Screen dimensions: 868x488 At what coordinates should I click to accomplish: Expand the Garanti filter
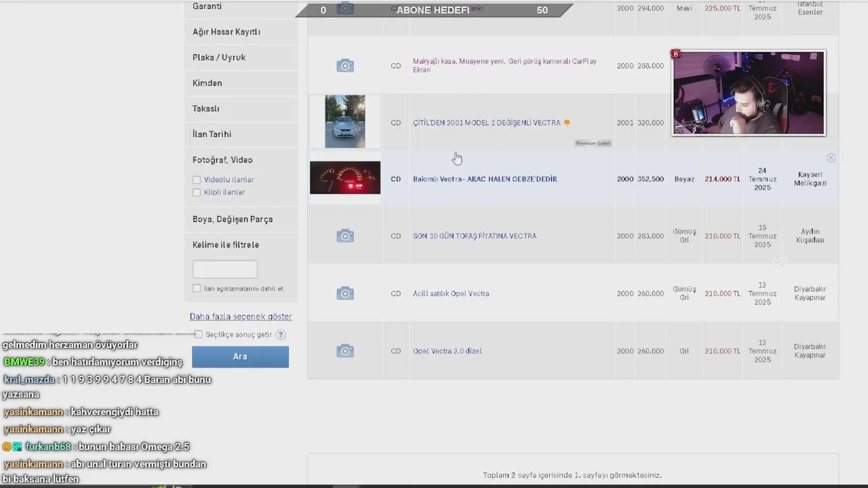241,7
